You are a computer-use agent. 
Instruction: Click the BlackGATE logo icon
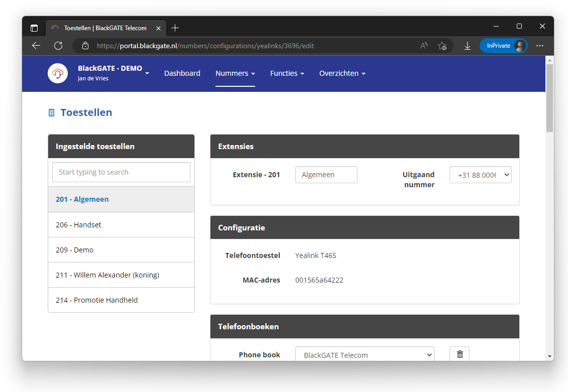(58, 73)
